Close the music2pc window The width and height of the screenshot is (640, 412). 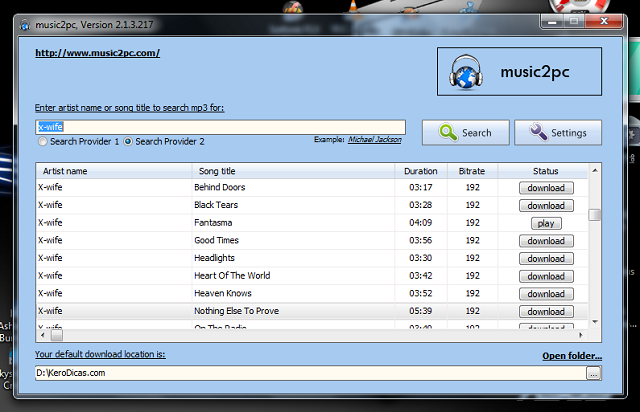click(x=604, y=21)
